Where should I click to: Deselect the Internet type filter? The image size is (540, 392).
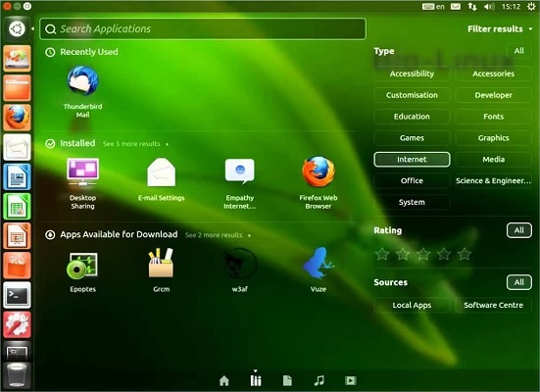click(x=412, y=160)
